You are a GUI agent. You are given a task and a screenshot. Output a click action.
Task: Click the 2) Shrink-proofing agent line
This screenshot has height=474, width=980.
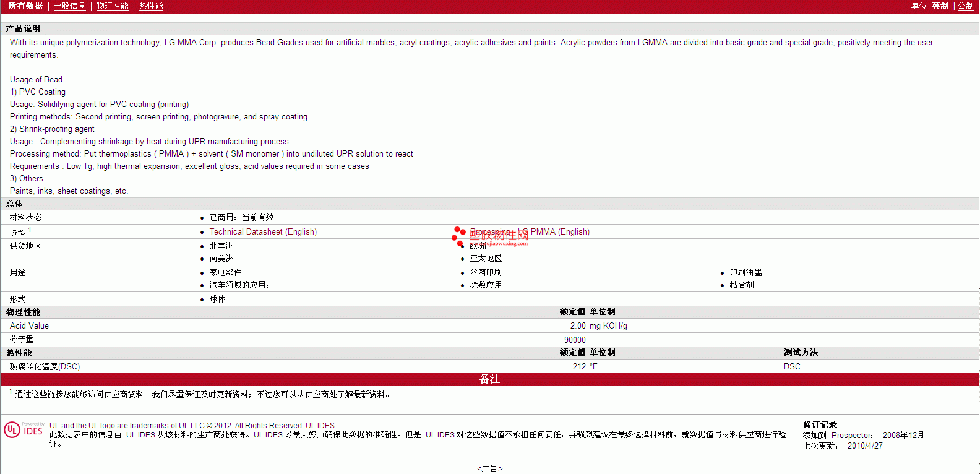[x=52, y=129]
